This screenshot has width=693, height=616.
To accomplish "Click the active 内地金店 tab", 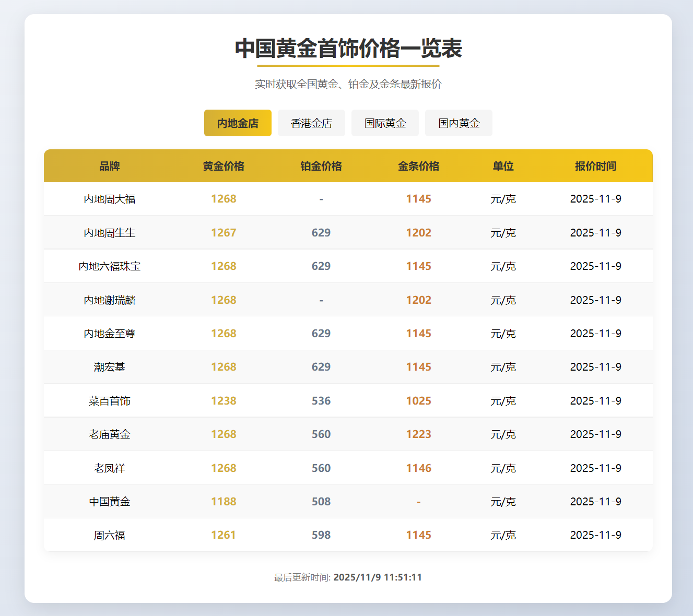I will pyautogui.click(x=238, y=123).
